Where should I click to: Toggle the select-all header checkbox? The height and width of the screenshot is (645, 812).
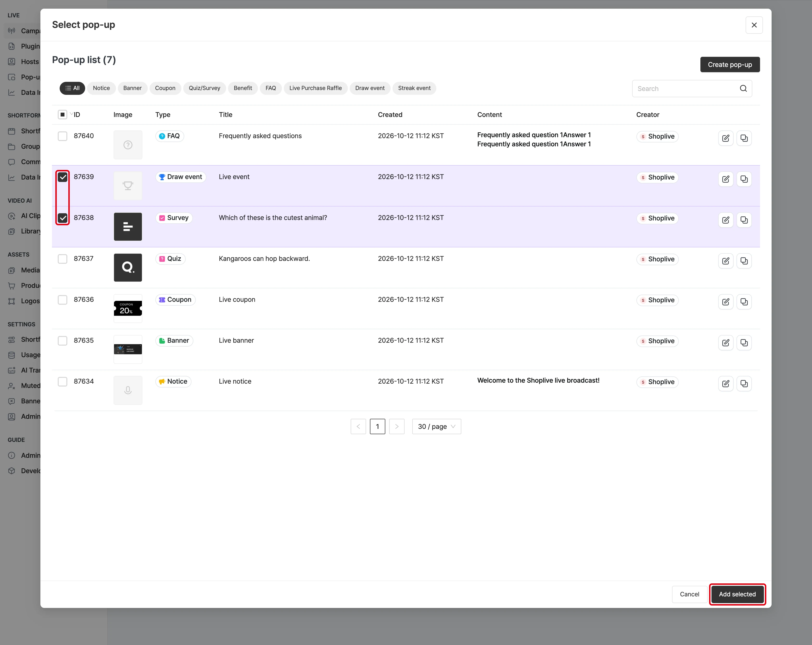pyautogui.click(x=63, y=115)
